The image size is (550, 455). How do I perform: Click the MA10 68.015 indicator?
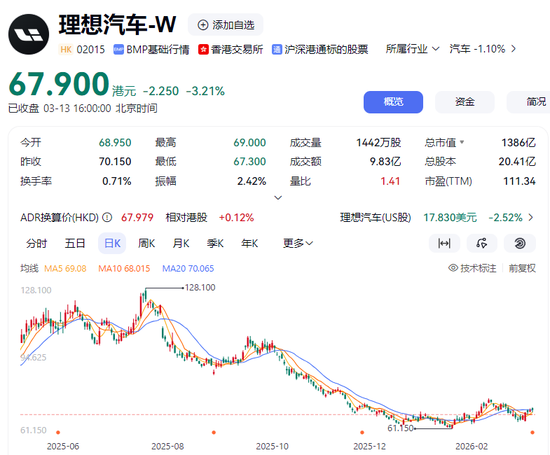click(x=124, y=269)
